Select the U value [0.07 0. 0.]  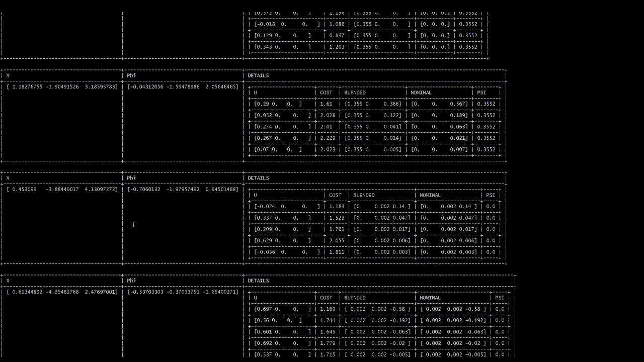click(x=278, y=149)
